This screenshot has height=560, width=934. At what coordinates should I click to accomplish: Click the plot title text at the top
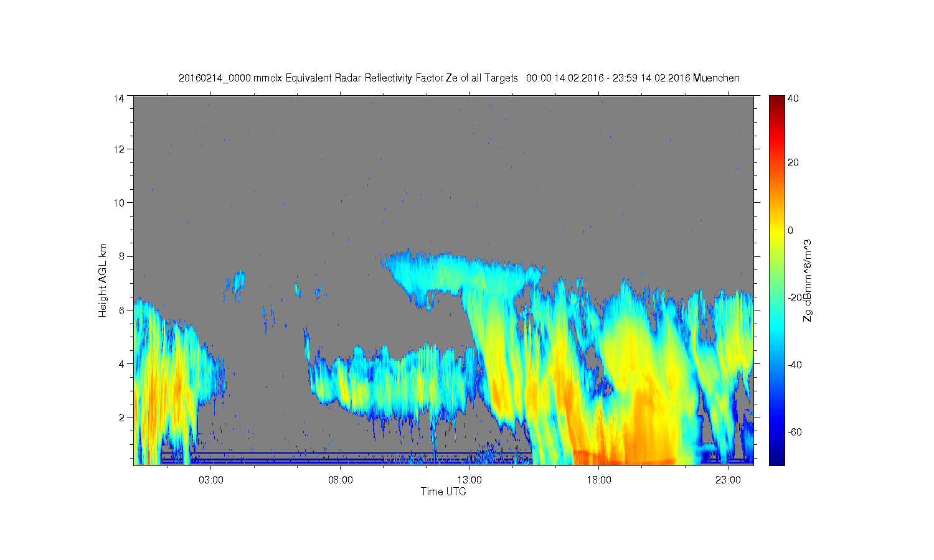point(459,78)
